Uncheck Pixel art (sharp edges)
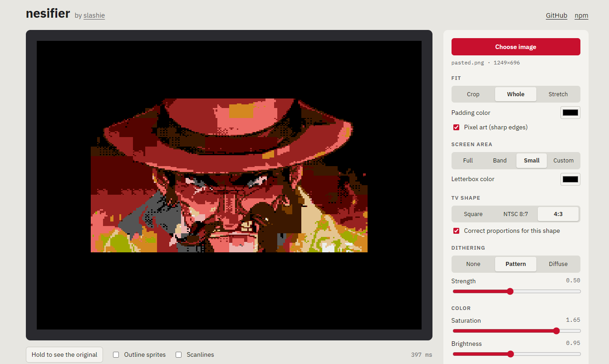This screenshot has width=609, height=364. [457, 127]
